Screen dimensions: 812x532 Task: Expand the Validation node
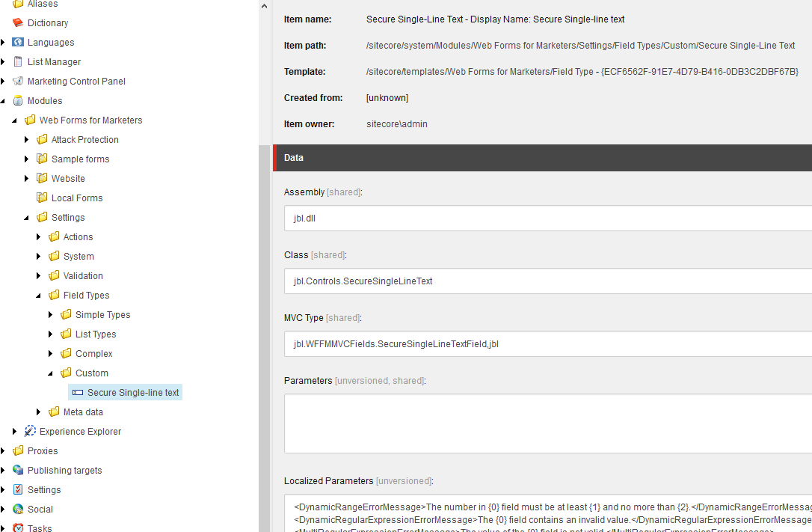[38, 275]
